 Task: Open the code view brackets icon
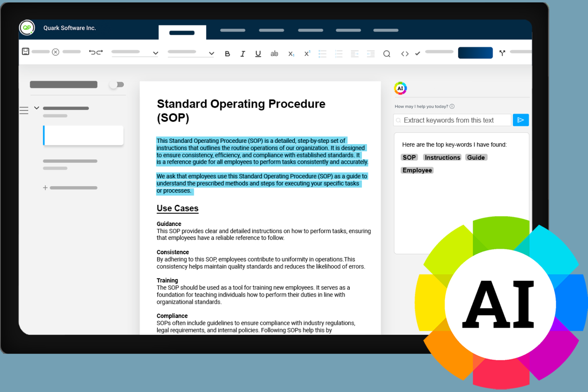click(405, 54)
